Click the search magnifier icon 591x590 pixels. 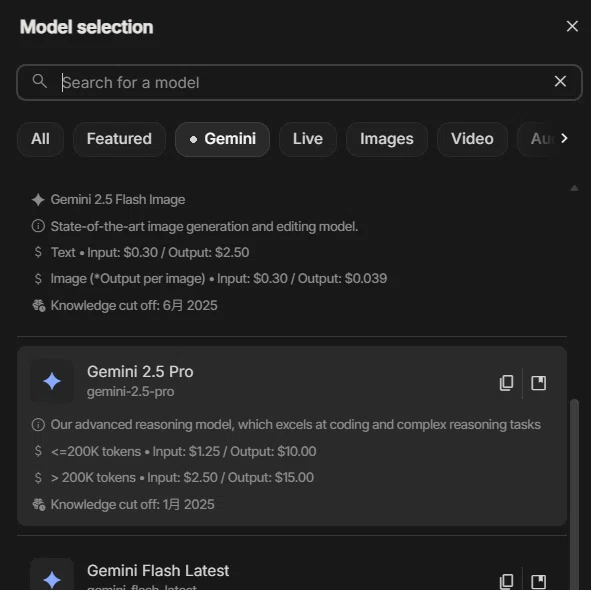[39, 81]
